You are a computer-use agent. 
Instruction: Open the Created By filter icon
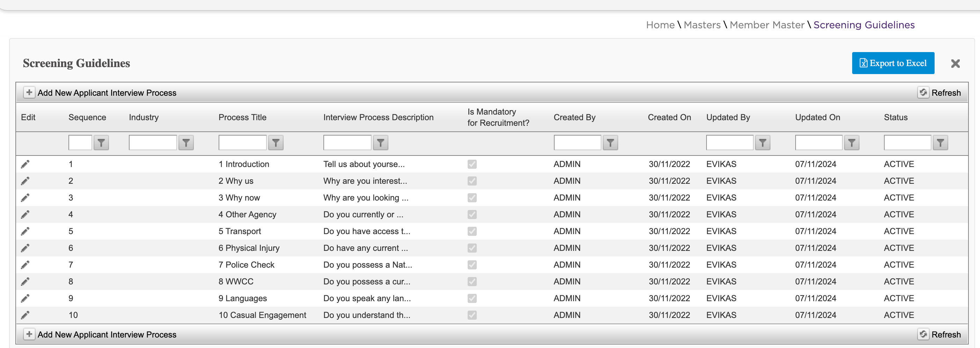[610, 143]
